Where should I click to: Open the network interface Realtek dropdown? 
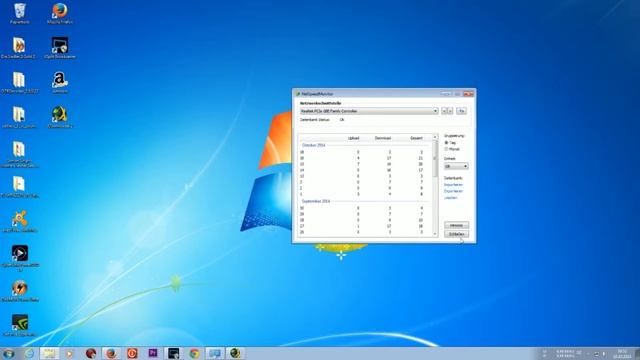point(369,111)
